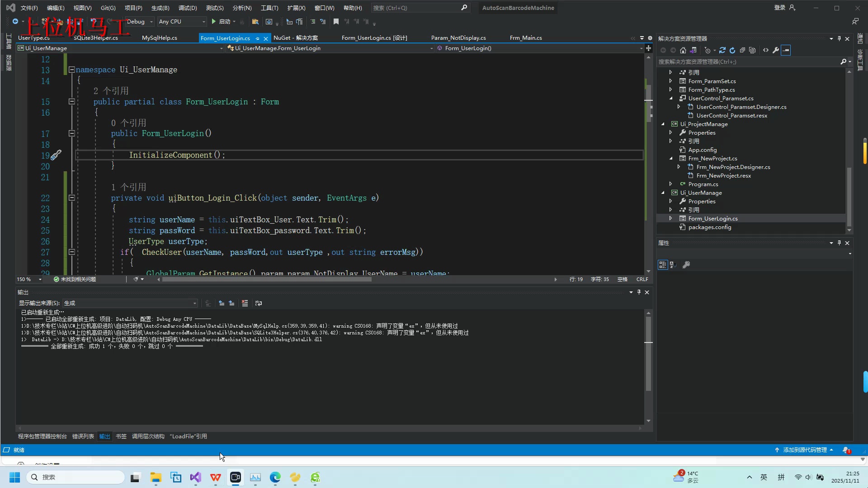Open the Git(G) menu
Viewport: 868px width, 488px height.
108,8
